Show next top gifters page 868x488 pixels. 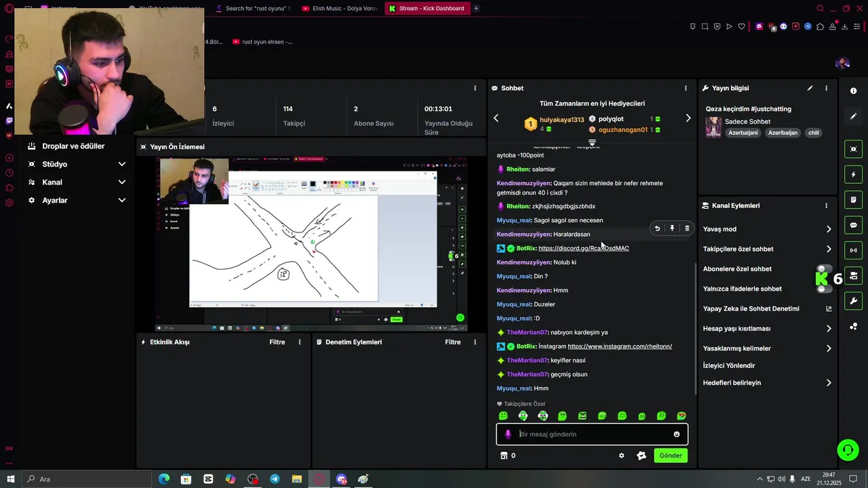point(688,118)
